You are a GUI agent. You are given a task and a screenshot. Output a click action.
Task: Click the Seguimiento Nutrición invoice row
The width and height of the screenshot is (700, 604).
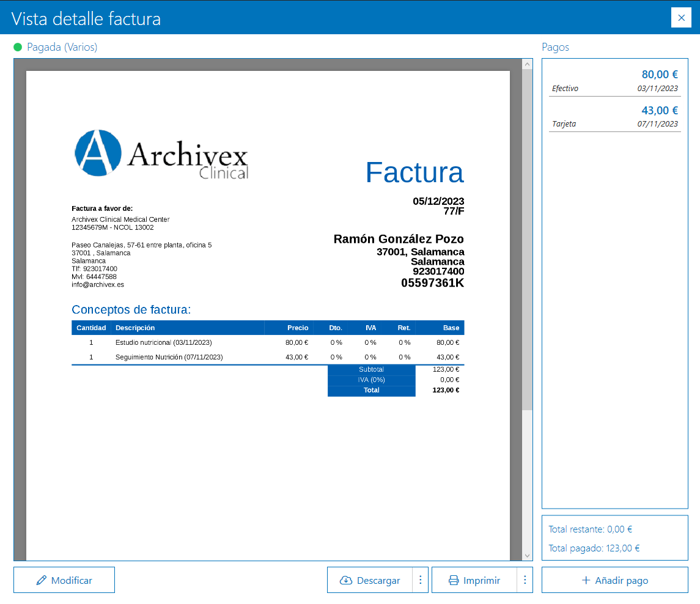(268, 357)
